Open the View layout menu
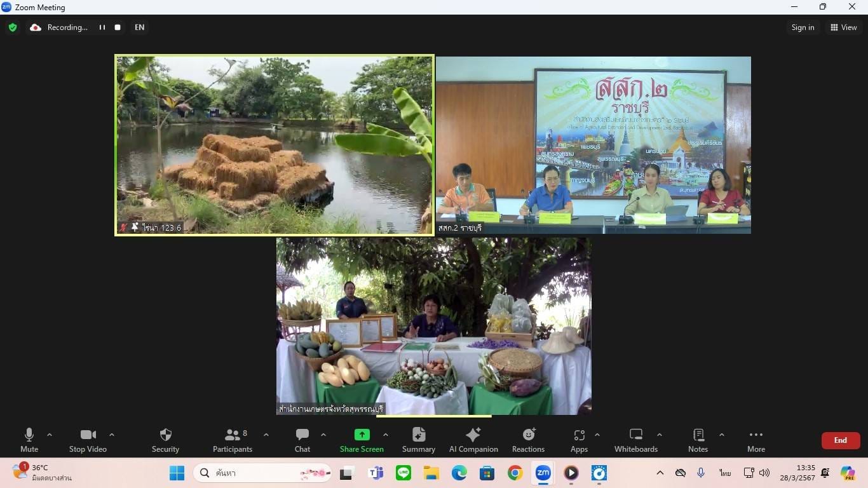The width and height of the screenshot is (868, 488). 843,27
